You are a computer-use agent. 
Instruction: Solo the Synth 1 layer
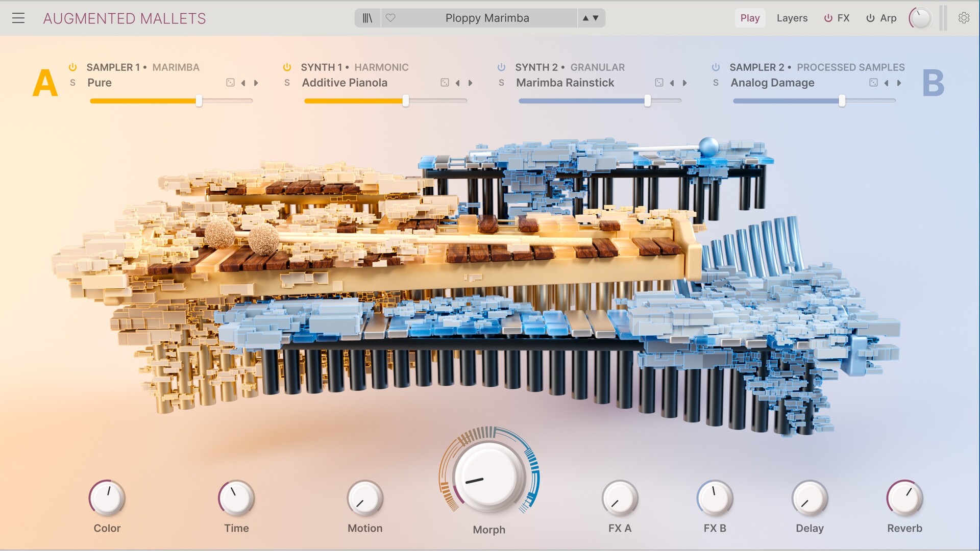(287, 83)
